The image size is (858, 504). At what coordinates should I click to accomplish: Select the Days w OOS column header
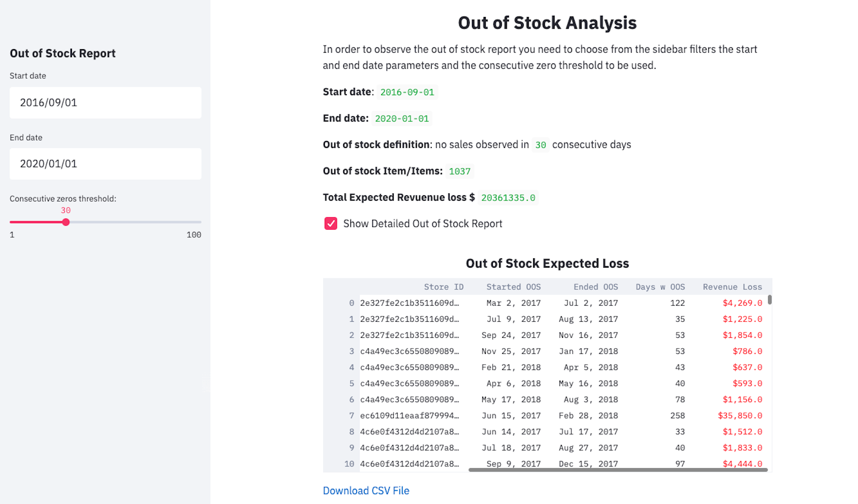point(660,286)
